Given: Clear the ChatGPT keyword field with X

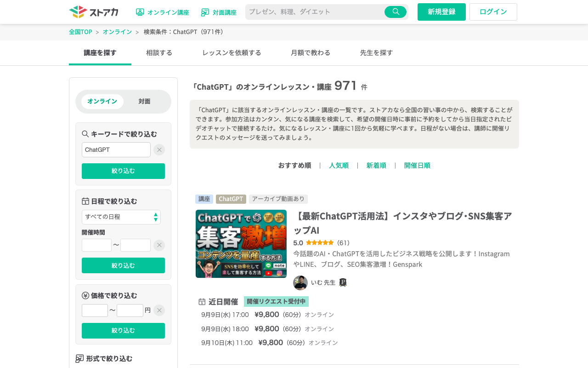Looking at the screenshot, I should tap(159, 149).
